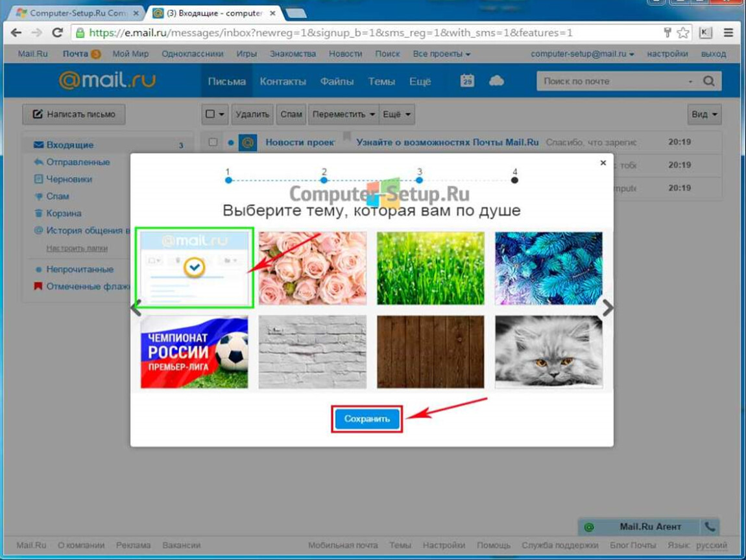
Task: Click the K extension icon
Action: [705, 32]
